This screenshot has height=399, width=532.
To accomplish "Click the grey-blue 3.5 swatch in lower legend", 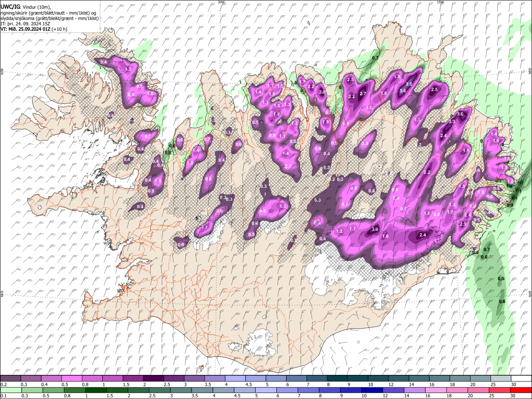I will pos(202,390).
